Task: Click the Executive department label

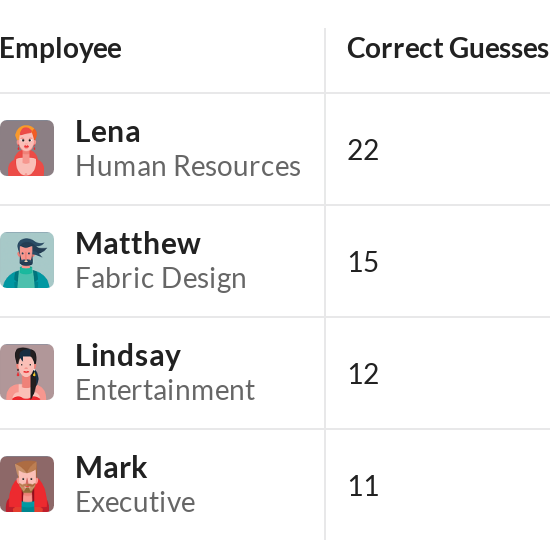Action: click(x=135, y=502)
